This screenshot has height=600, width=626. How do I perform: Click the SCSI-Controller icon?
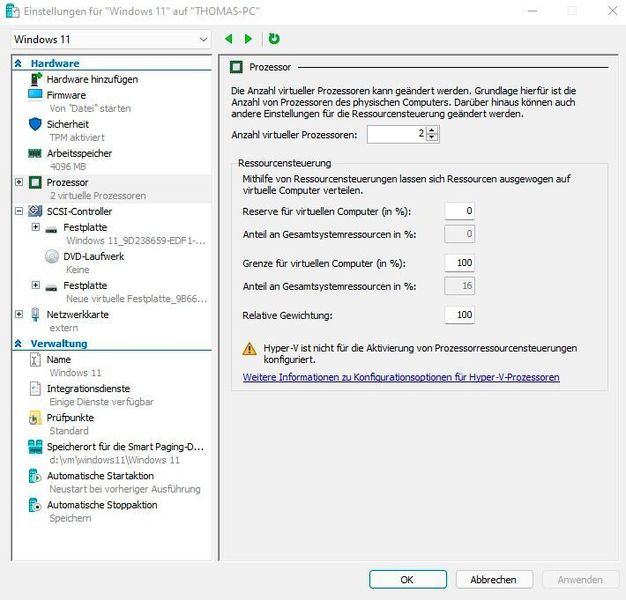35,211
